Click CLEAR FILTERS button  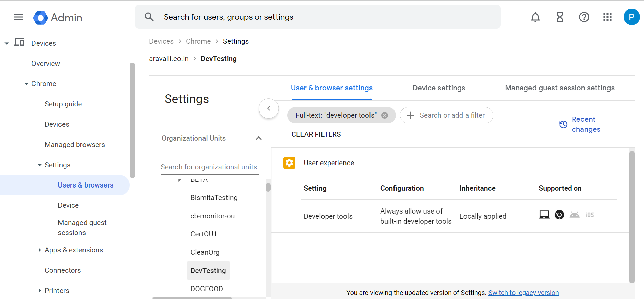tap(316, 134)
